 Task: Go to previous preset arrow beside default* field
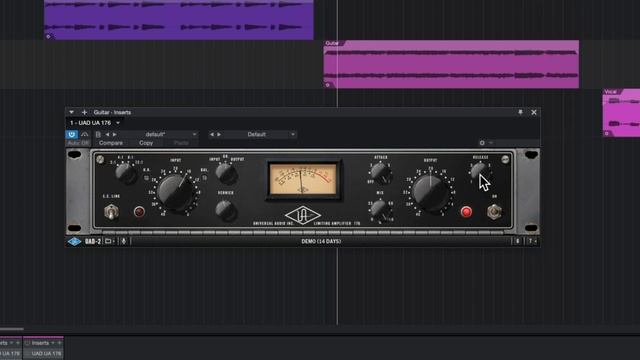[107, 134]
